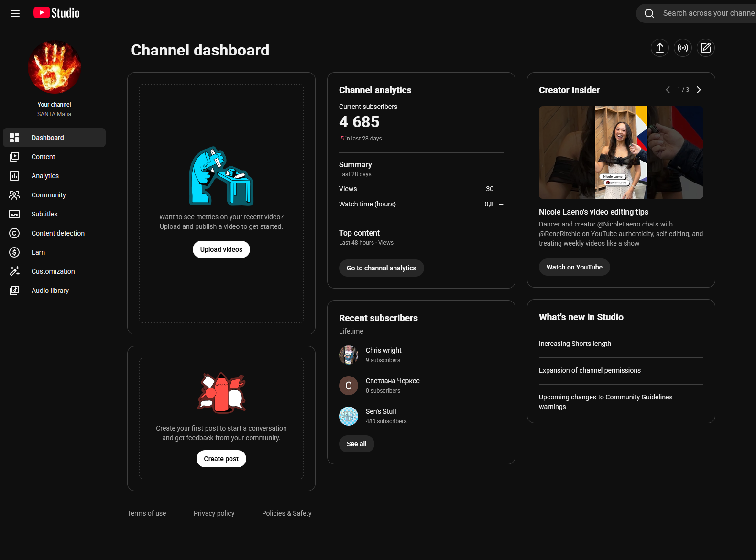Click the Светлана Черкес subscriber name
Viewport: 756px width, 560px height.
pos(393,381)
